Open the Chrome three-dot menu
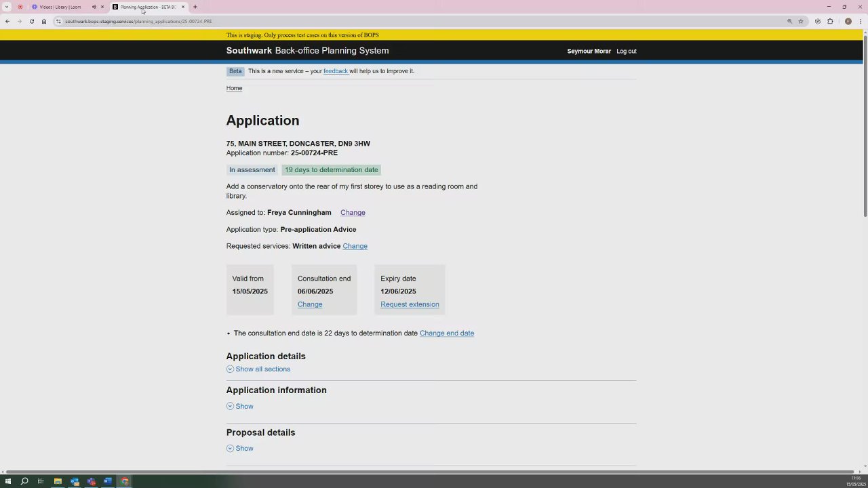868x488 pixels. pos(861,22)
